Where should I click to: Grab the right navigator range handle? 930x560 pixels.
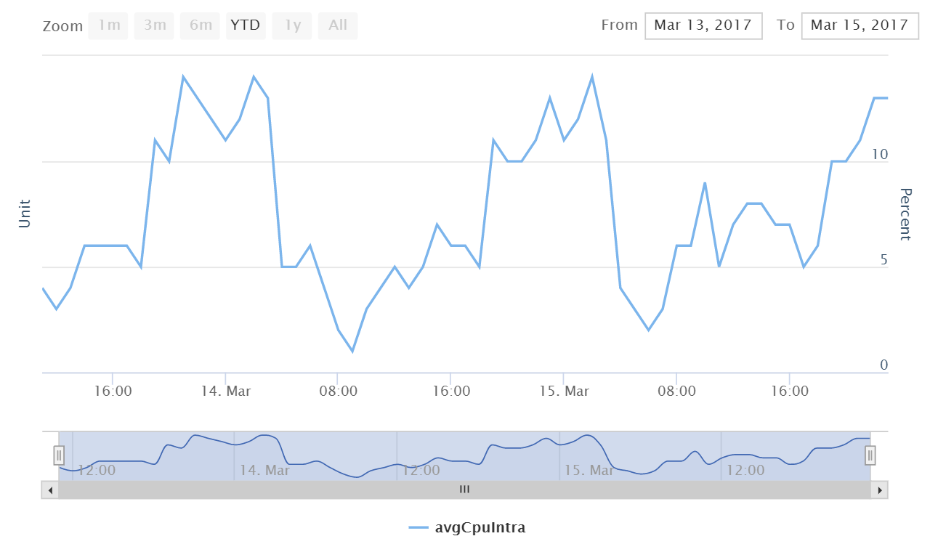870,455
